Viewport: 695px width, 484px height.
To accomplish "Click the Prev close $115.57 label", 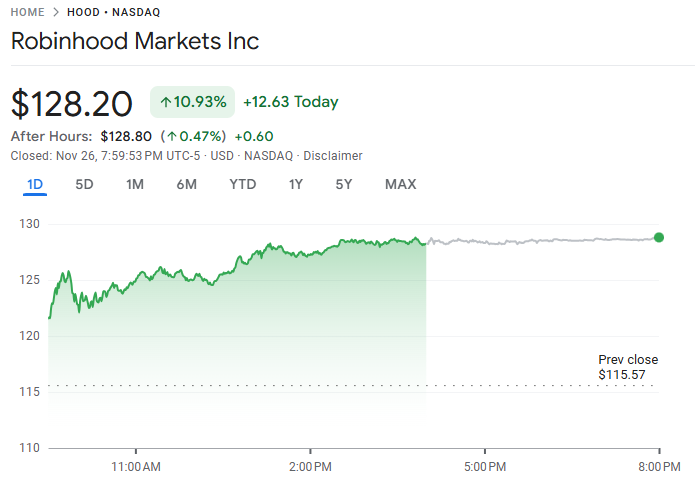I will 628,367.
